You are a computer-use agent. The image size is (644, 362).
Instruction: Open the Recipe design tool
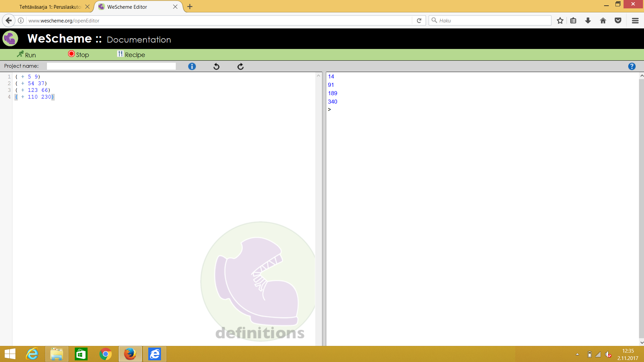[x=131, y=55]
